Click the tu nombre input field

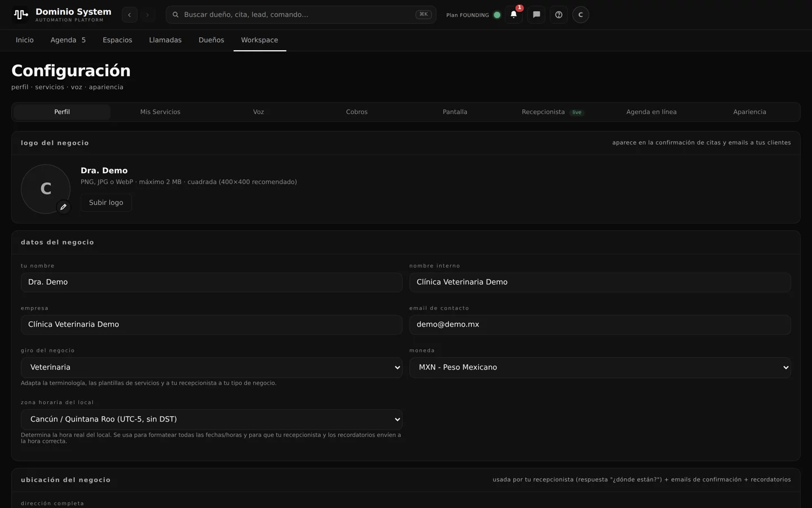[211, 282]
